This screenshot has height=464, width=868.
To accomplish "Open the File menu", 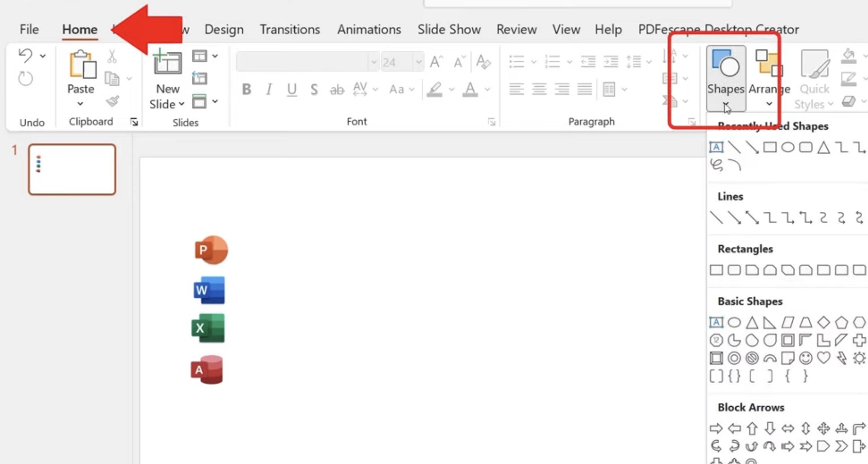I will [29, 30].
